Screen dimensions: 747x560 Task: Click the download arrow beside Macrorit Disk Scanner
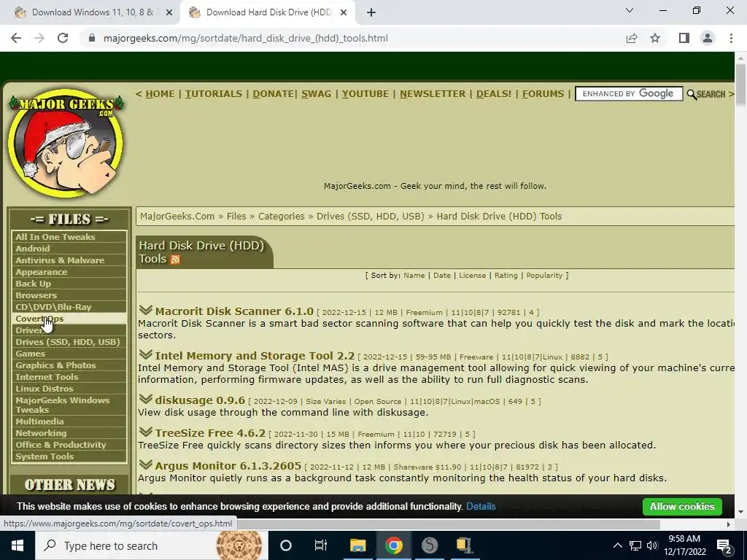pyautogui.click(x=146, y=311)
